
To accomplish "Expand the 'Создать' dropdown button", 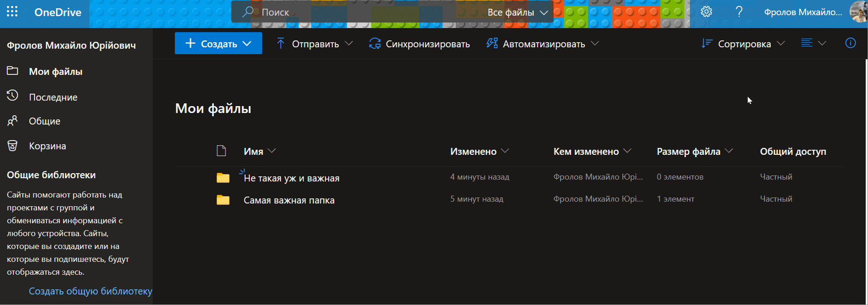I will point(218,44).
